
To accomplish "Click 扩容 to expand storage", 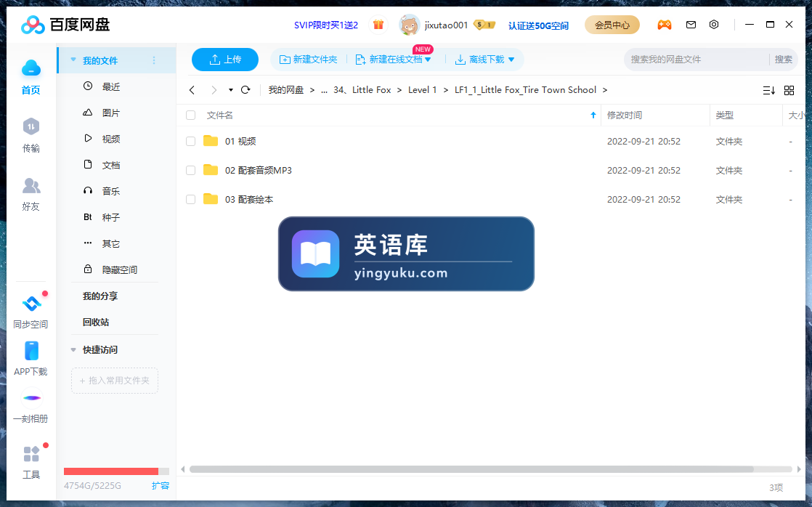I will coord(160,486).
